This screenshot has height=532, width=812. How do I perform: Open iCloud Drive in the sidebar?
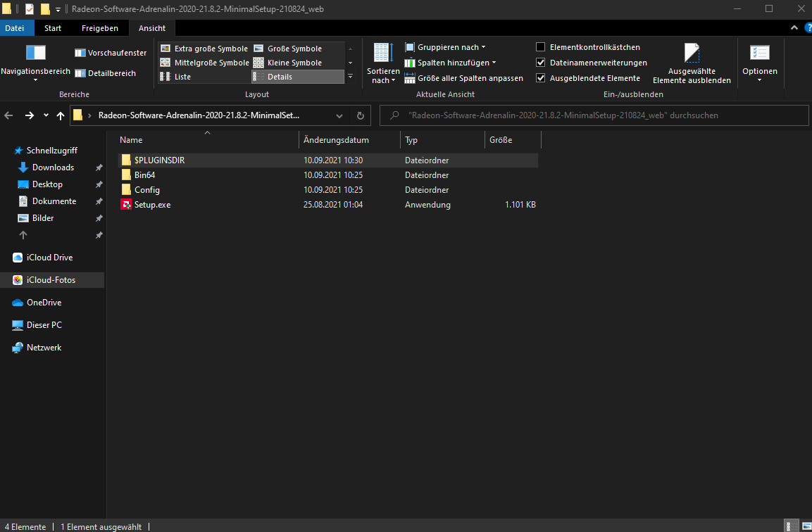(50, 258)
